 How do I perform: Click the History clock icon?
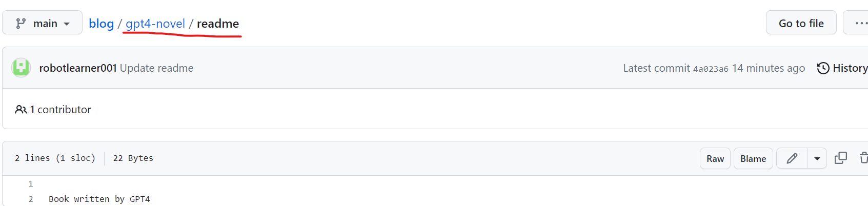pyautogui.click(x=823, y=68)
